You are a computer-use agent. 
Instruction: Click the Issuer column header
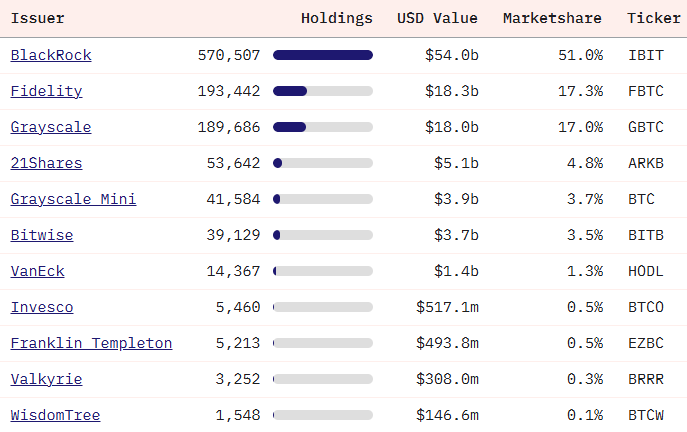(x=38, y=18)
